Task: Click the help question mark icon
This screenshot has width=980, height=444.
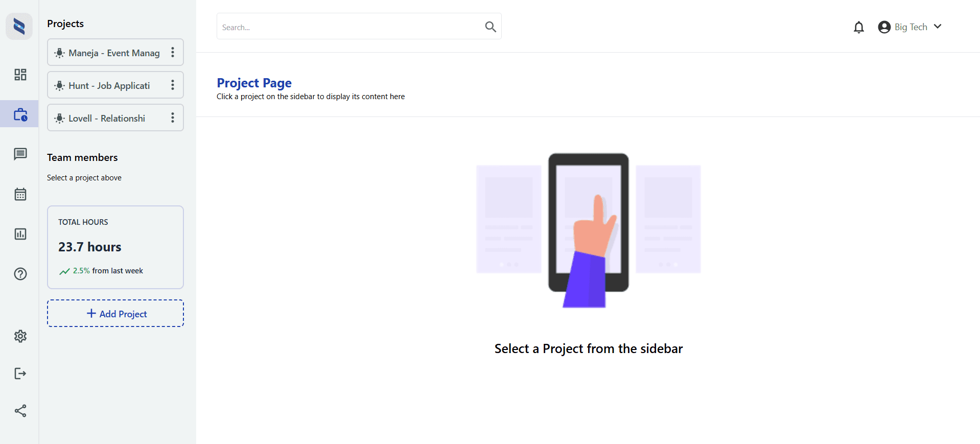Action: (x=20, y=274)
